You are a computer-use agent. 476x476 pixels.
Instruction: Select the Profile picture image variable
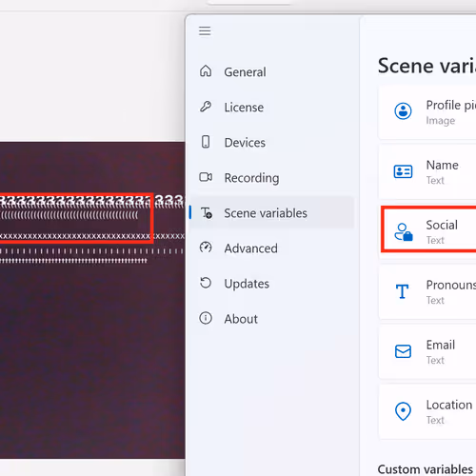(427, 112)
